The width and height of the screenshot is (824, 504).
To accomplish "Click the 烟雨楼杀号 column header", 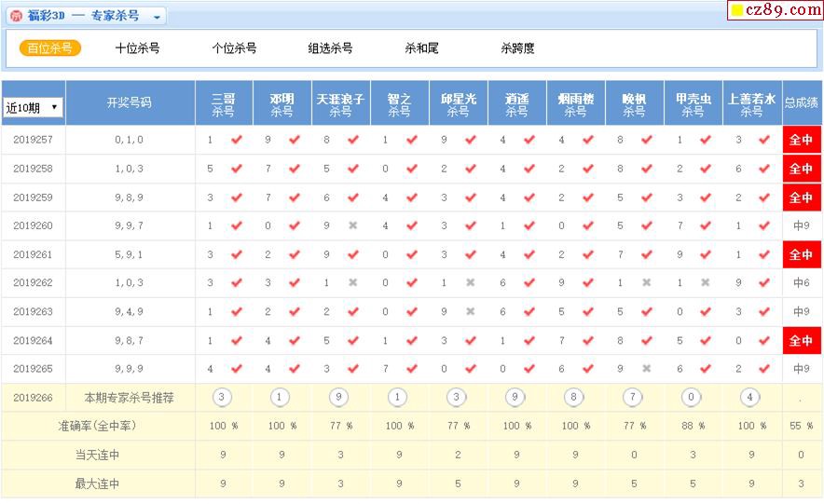I will pyautogui.click(x=576, y=103).
